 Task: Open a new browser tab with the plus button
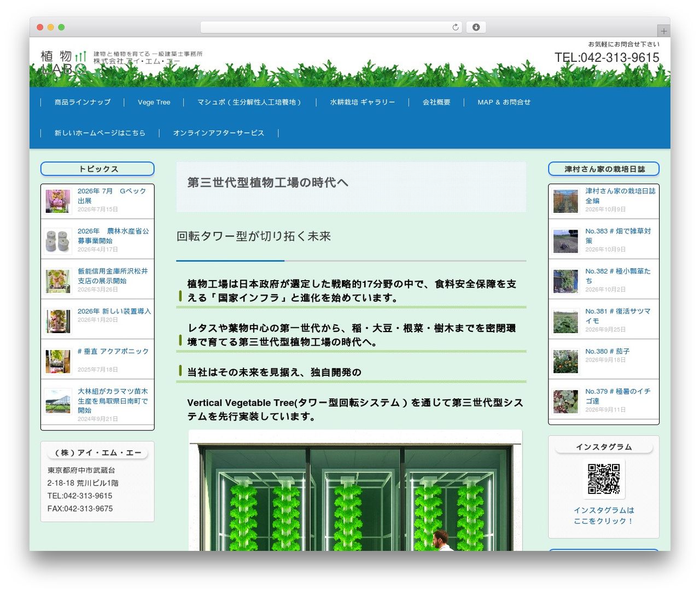pyautogui.click(x=663, y=31)
